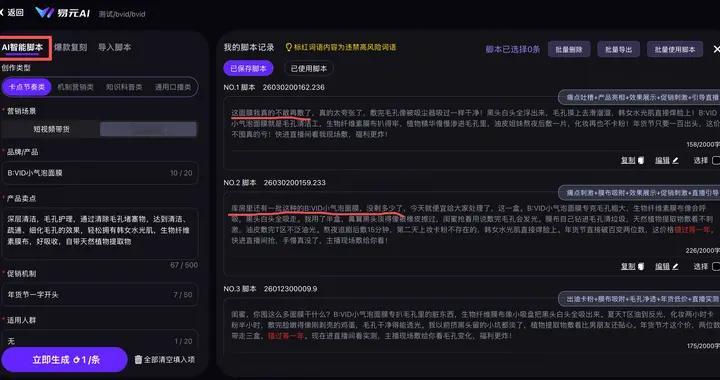Show the 已保存脚本 list
720x380 pixels.
(x=248, y=68)
